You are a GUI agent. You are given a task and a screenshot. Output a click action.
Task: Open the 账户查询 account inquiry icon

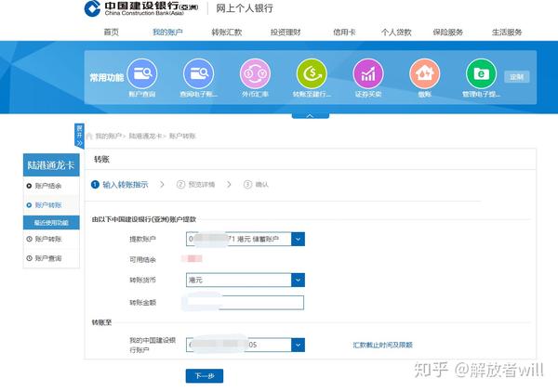coord(142,73)
